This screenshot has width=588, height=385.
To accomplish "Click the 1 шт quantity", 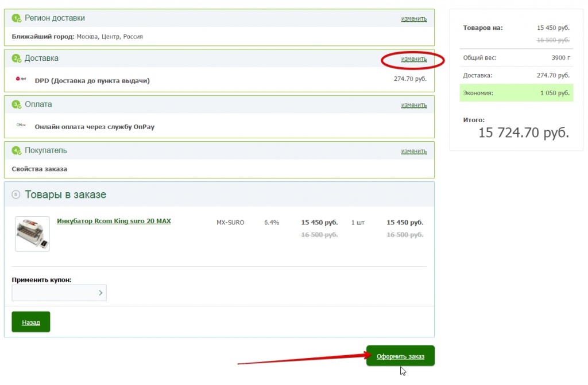I will click(358, 223).
